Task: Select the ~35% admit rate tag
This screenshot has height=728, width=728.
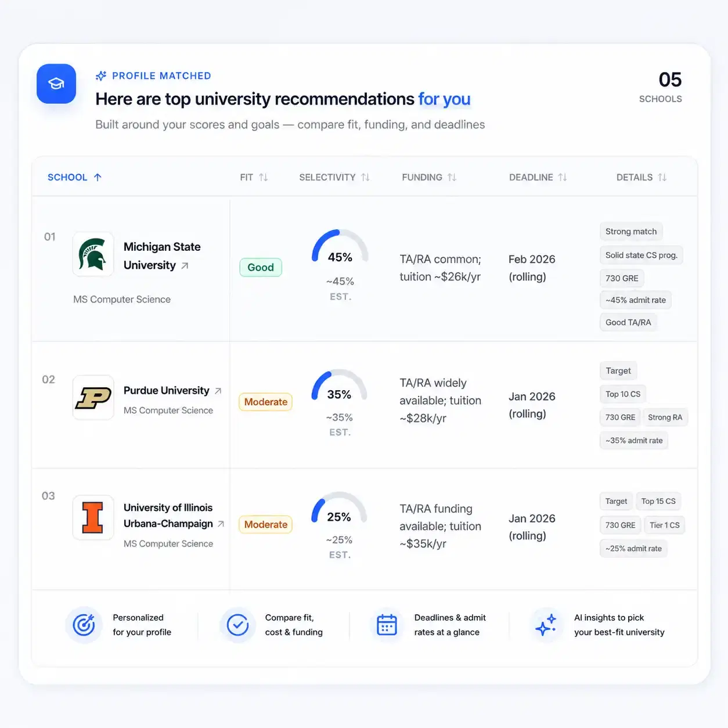Action: click(x=634, y=441)
